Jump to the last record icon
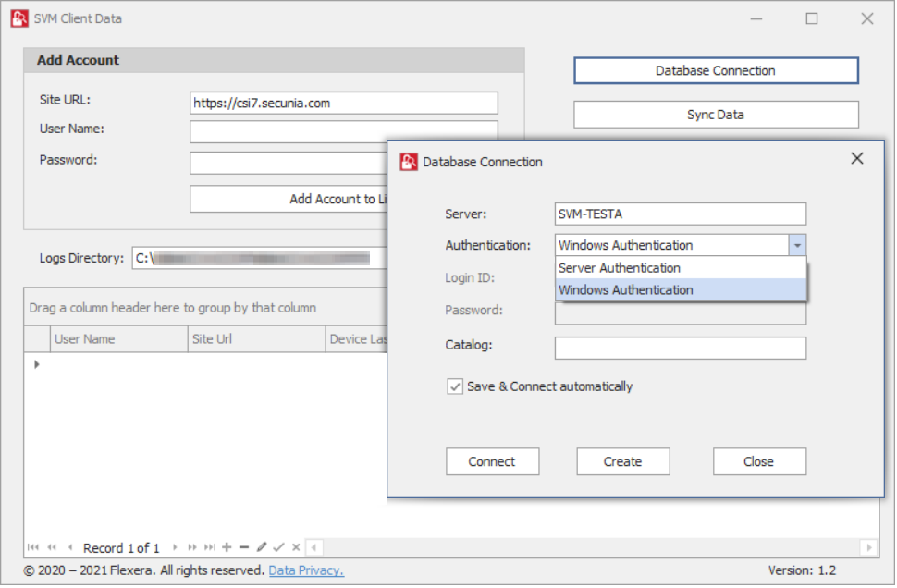Viewport: 897px width, 588px height. 210,548
